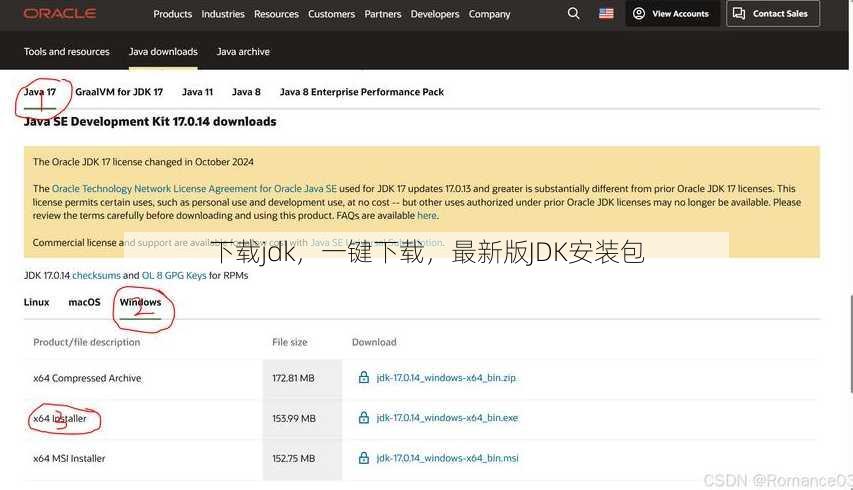Screen dimensions: 853x490
Task: Open the Products menu
Action: point(172,14)
